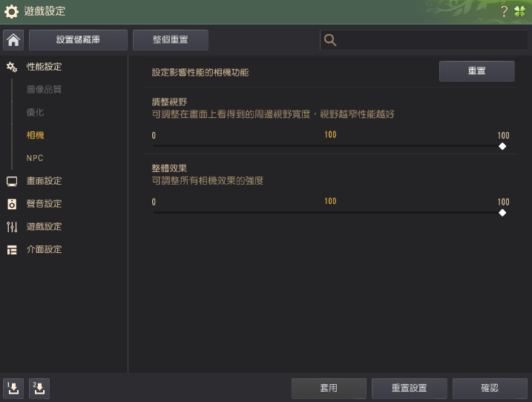Image resolution: width=532 pixels, height=402 pixels.
Task: Open the NPC sub-item
Action: coord(35,158)
